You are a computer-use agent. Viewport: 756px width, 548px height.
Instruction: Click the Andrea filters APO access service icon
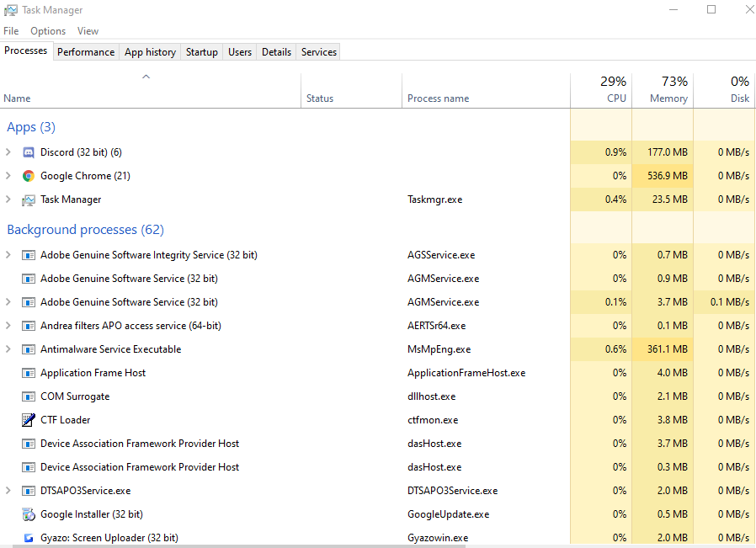click(x=29, y=326)
